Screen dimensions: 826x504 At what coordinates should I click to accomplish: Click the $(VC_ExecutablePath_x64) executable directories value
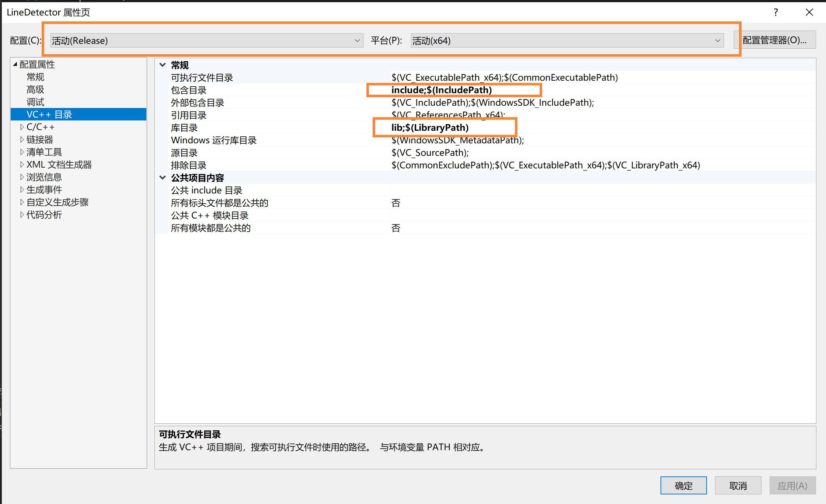coord(505,77)
